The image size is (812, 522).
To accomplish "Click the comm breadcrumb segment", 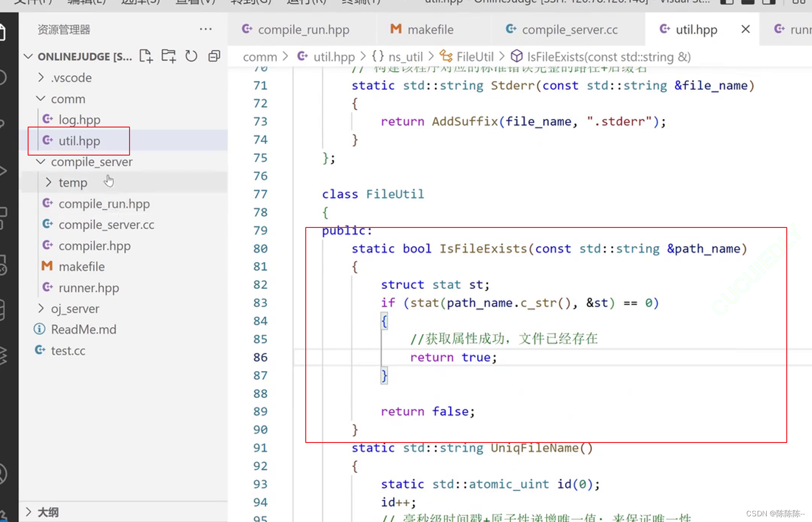I will pyautogui.click(x=260, y=57).
